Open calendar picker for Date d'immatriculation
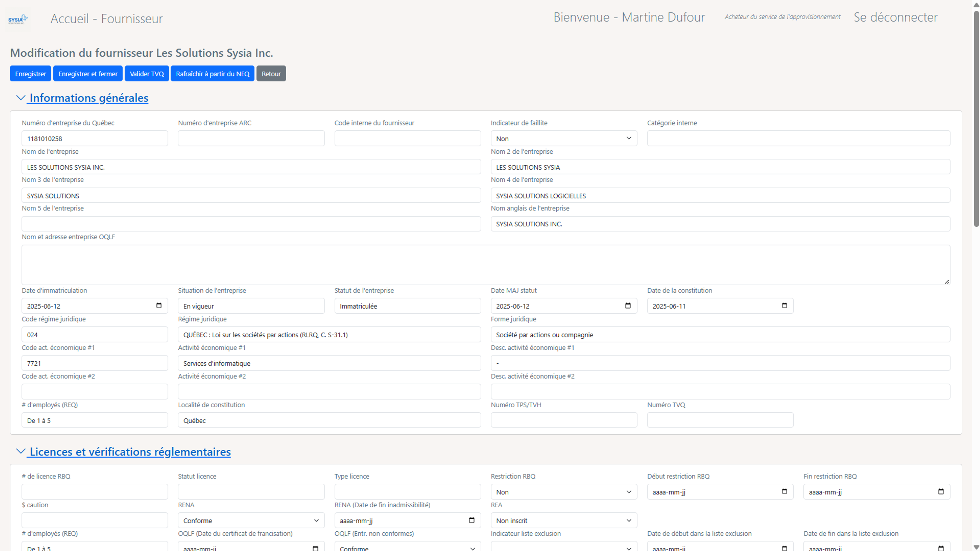Screen dimensions: 980x551 tap(159, 305)
